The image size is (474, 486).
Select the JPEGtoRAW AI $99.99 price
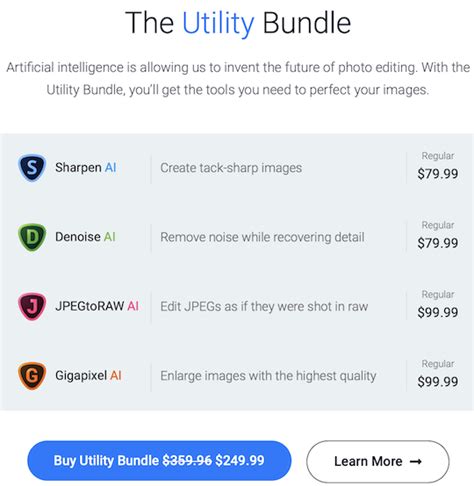438,312
